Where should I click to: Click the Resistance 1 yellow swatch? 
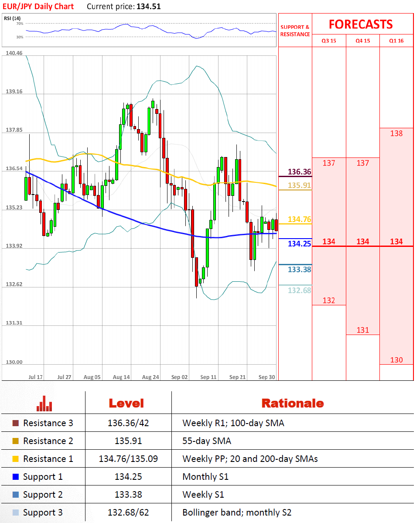click(15, 458)
